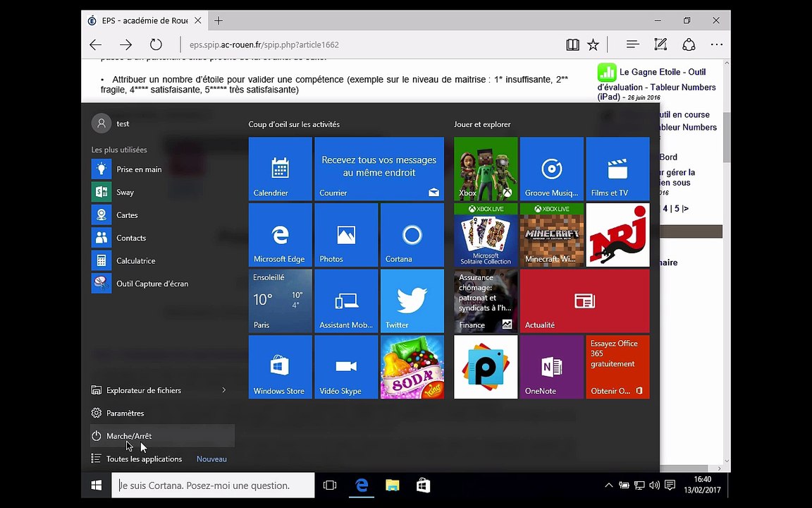Open Outil Capture d'écran
812x508 pixels.
[x=162, y=283]
